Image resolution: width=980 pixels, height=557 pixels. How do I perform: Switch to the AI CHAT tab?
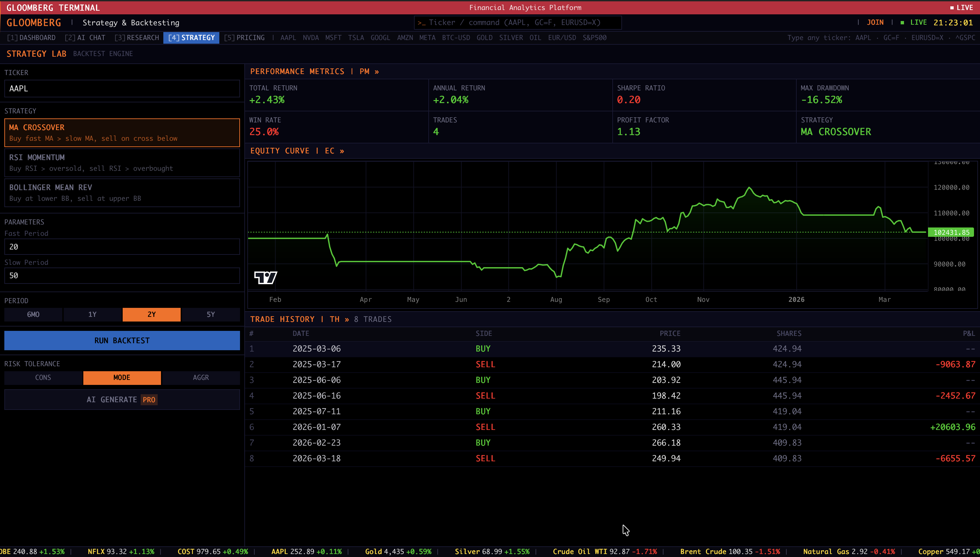pyautogui.click(x=85, y=37)
